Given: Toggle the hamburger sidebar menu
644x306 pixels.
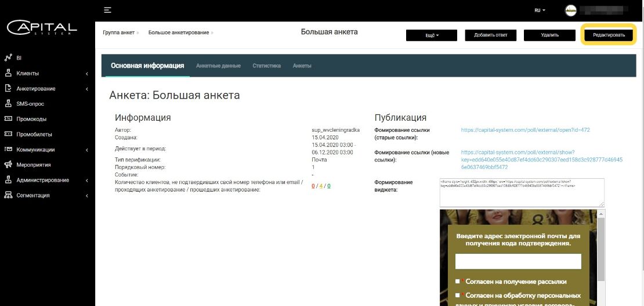Looking at the screenshot, I should 107,10.
